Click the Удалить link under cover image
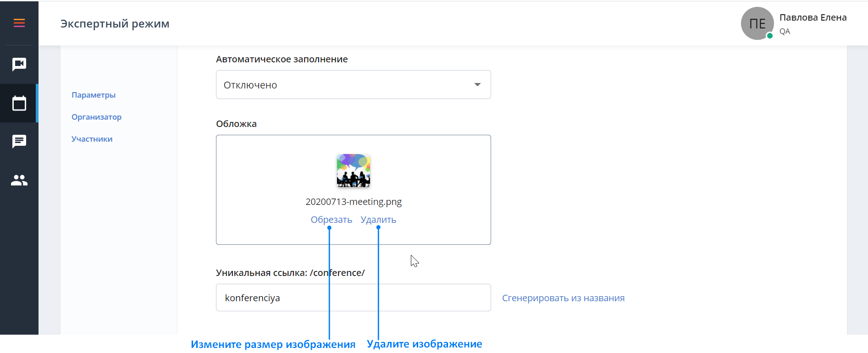868x353 pixels. click(378, 220)
